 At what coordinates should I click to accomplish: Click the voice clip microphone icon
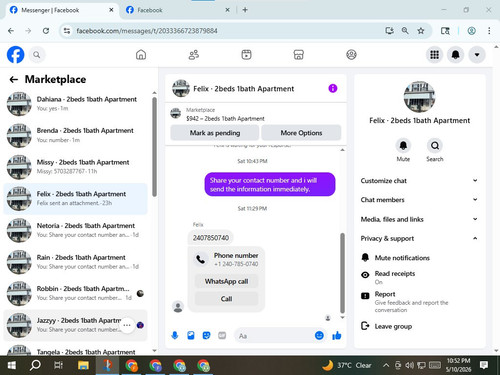[x=175, y=335]
